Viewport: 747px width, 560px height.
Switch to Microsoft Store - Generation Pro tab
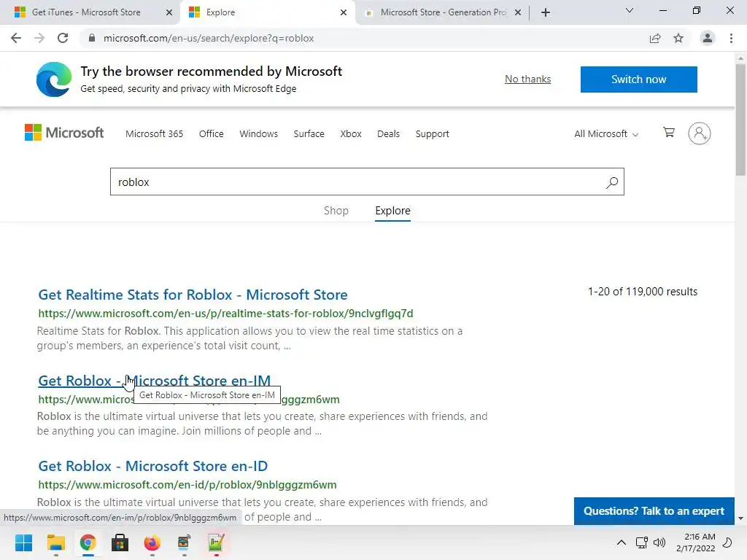pyautogui.click(x=443, y=12)
